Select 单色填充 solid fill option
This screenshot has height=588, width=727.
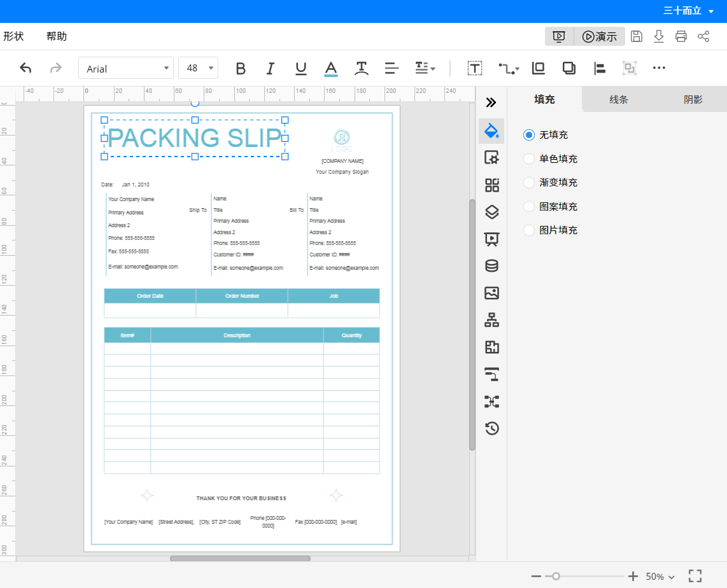click(528, 159)
